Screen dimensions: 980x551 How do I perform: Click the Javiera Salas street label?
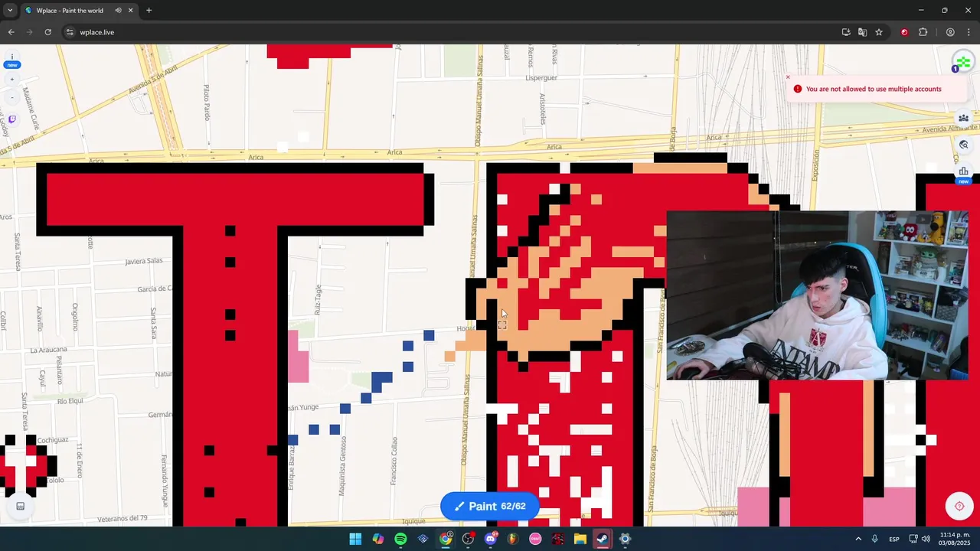144,261
